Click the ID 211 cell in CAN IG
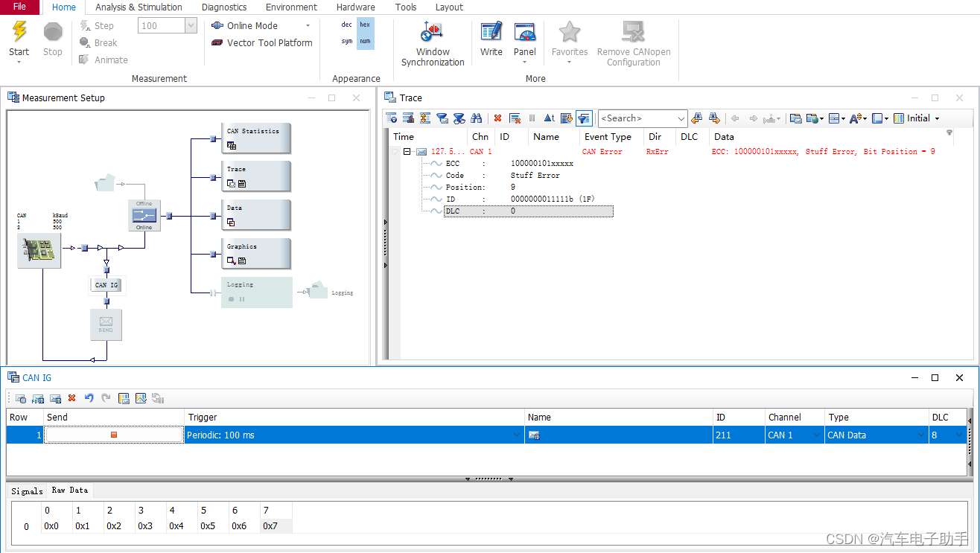The image size is (980, 553). click(739, 435)
